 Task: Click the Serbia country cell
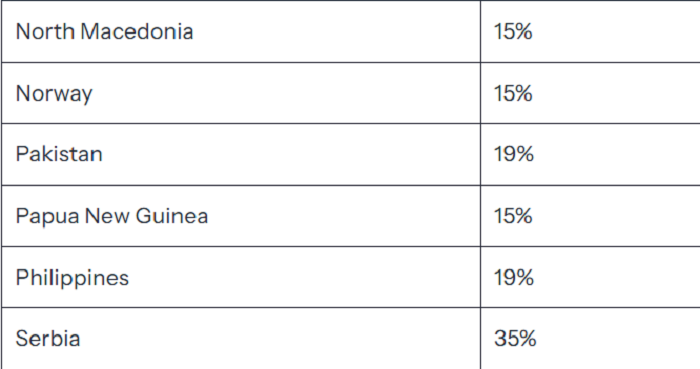(x=241, y=338)
